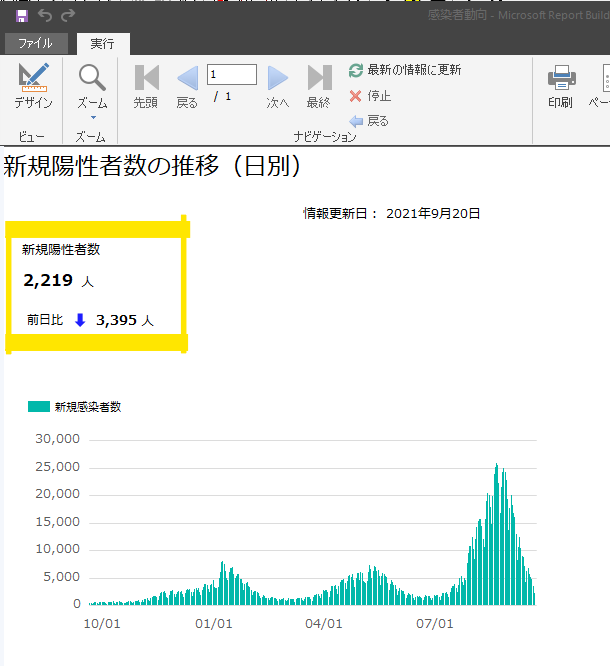This screenshot has width=610, height=666.
Task: Click the page number input field
Action: pyautogui.click(x=232, y=75)
